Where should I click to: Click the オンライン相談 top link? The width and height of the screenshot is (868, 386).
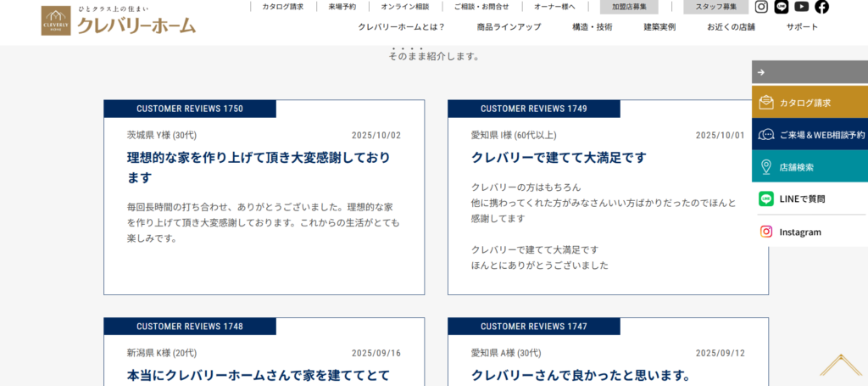(x=404, y=7)
